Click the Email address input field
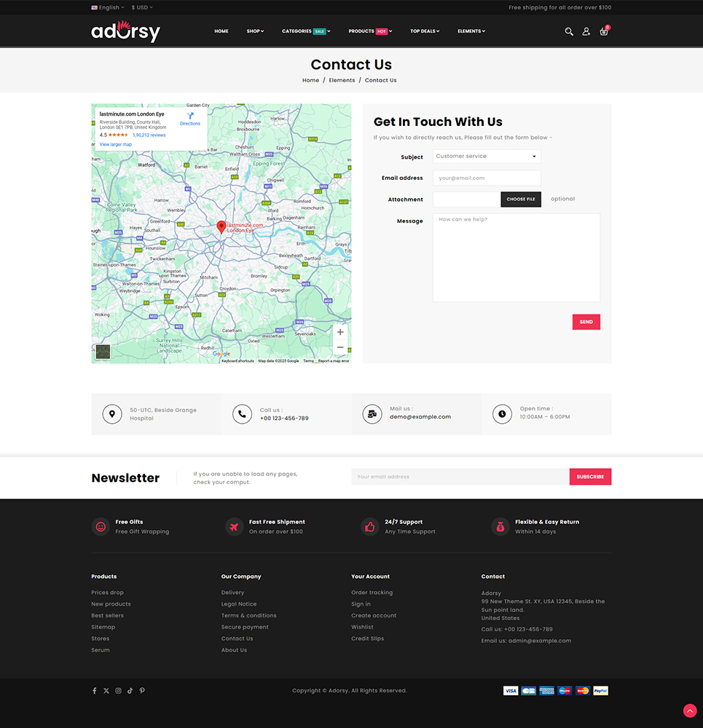This screenshot has height=728, width=703. 486,178
